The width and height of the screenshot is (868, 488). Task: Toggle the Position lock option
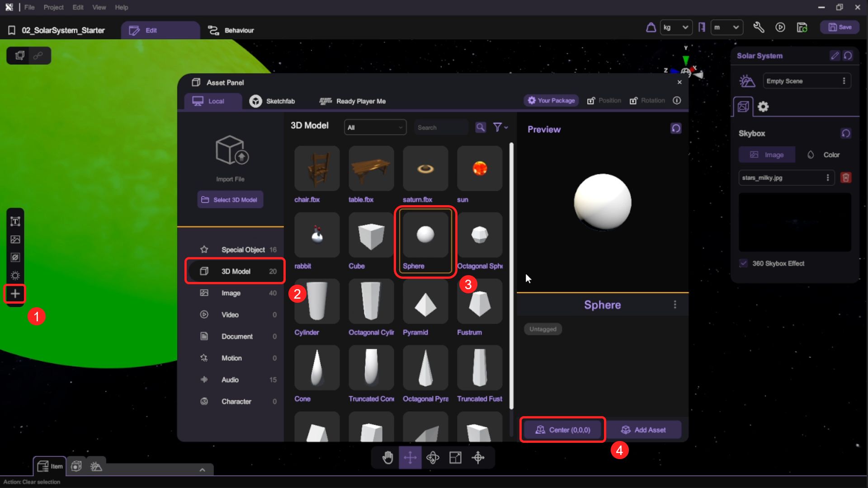604,100
